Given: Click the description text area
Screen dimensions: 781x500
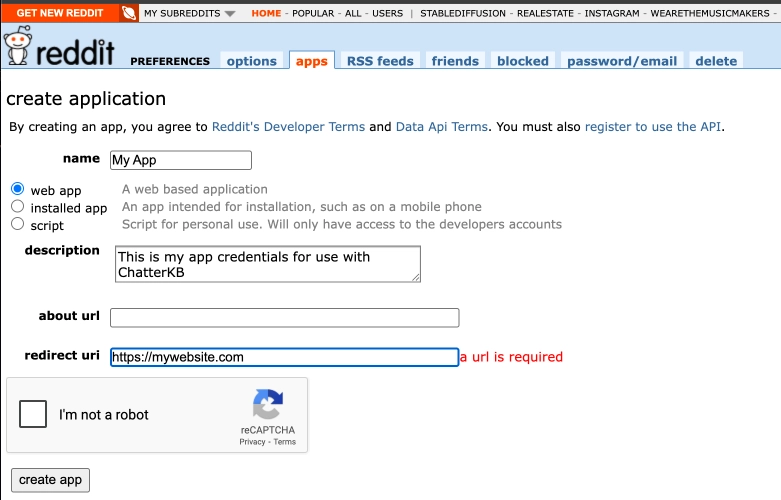Looking at the screenshot, I should coord(268,264).
